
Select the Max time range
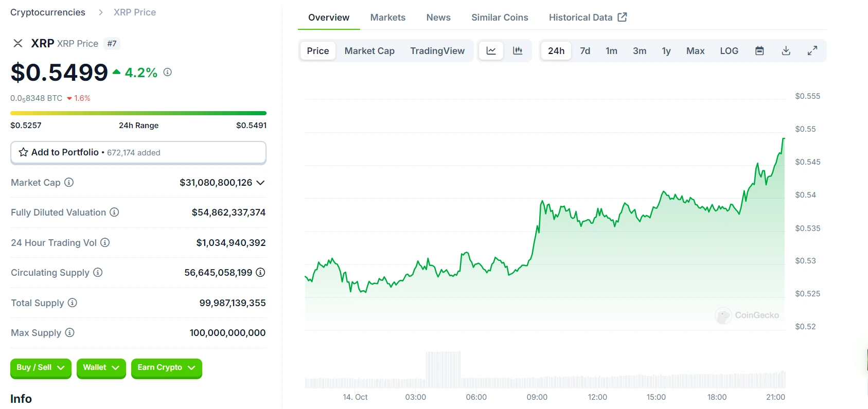pyautogui.click(x=696, y=51)
